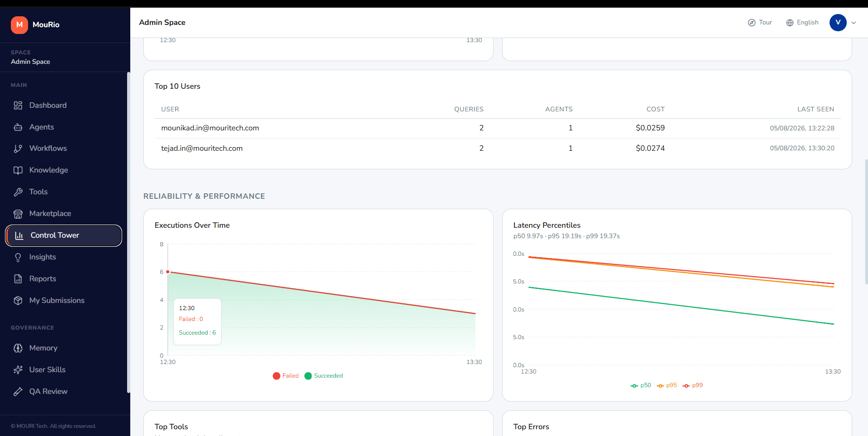Toggle the p50 latency legend item
The width and height of the screenshot is (868, 436).
click(641, 385)
